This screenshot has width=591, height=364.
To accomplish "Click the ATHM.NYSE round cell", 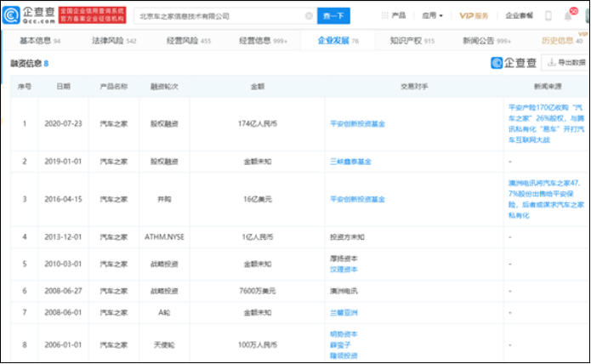I will pos(164,237).
